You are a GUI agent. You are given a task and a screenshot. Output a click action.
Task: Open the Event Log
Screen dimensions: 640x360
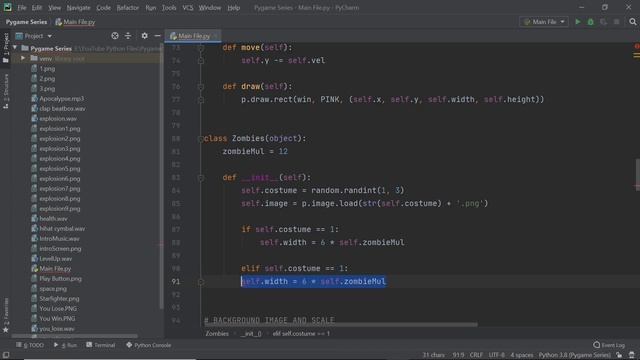coord(609,345)
